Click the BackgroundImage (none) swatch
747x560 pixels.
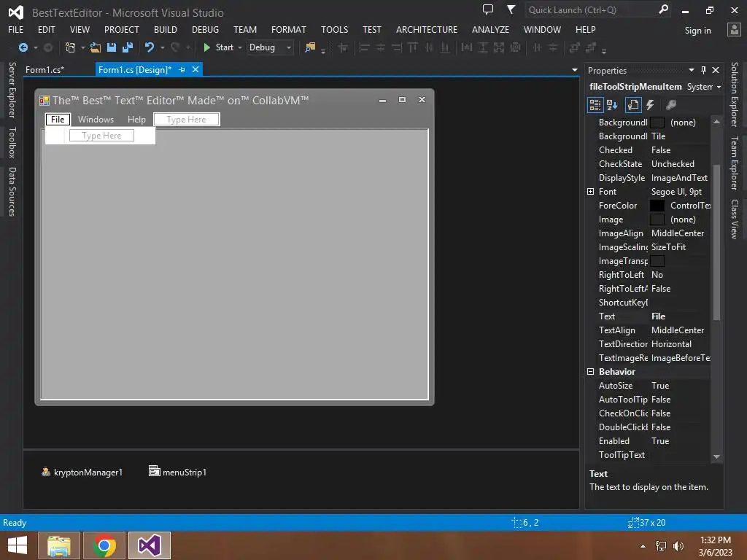click(x=657, y=122)
